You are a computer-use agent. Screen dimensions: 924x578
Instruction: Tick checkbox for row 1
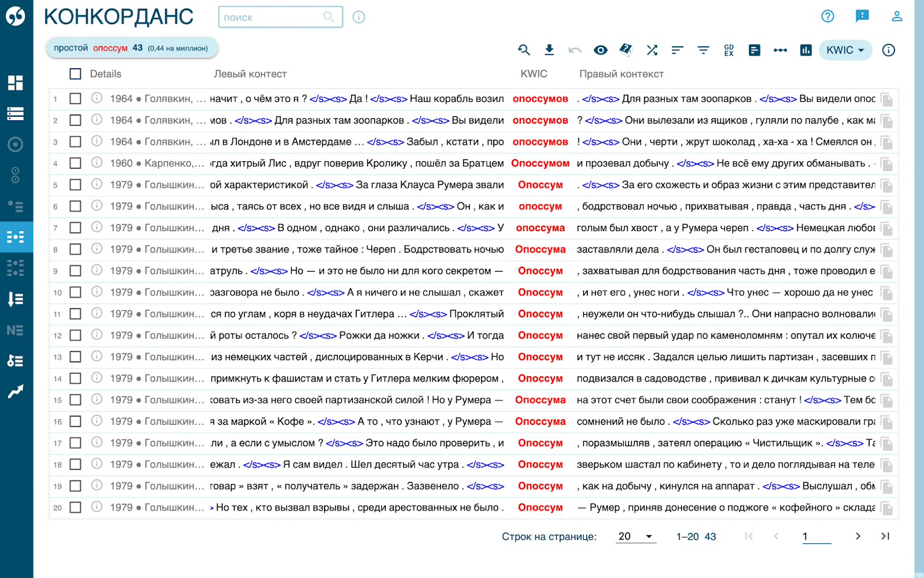click(75, 99)
